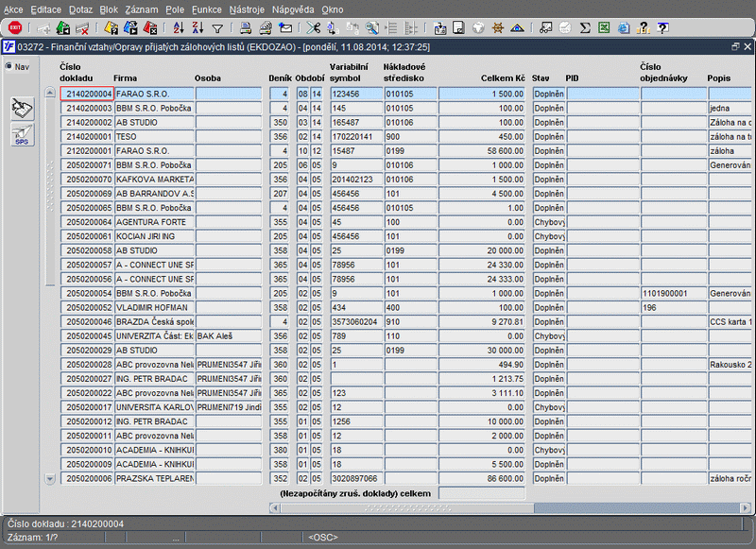Click the first printer icon

tap(246, 28)
